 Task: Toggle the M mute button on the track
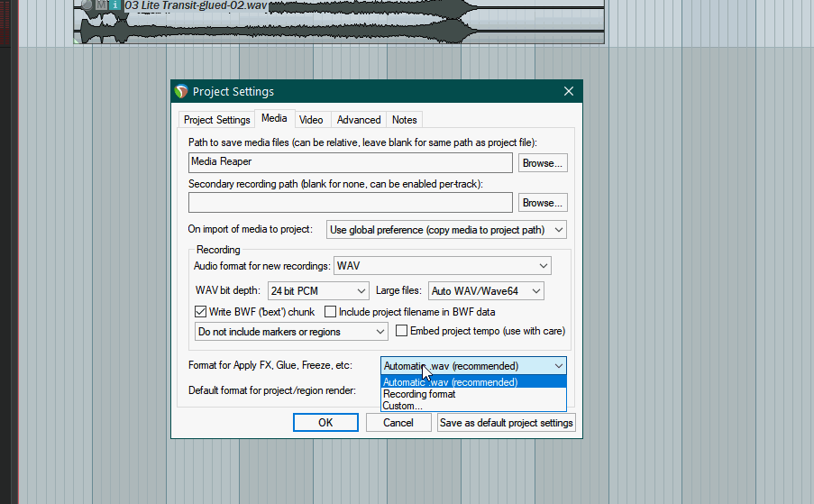coord(102,5)
